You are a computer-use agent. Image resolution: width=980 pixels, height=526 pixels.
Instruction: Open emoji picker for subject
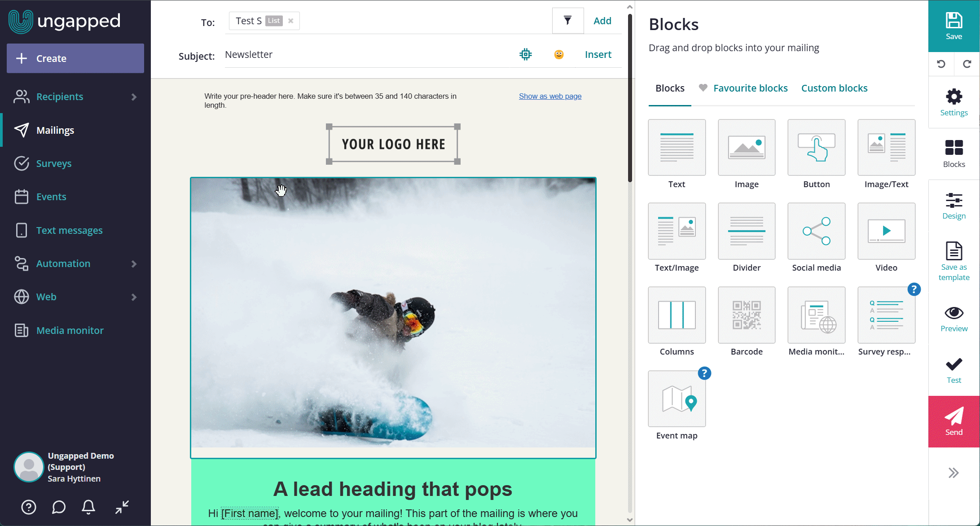[x=558, y=54]
